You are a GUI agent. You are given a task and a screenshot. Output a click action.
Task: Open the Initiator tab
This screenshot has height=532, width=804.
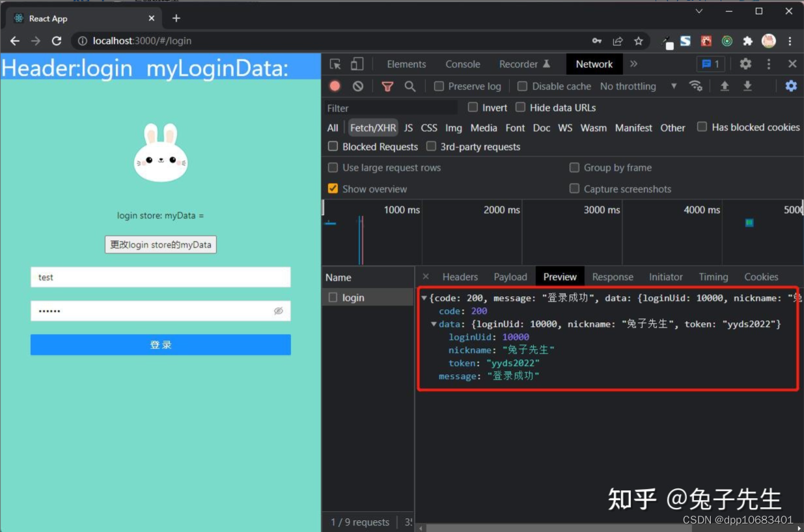tap(666, 277)
